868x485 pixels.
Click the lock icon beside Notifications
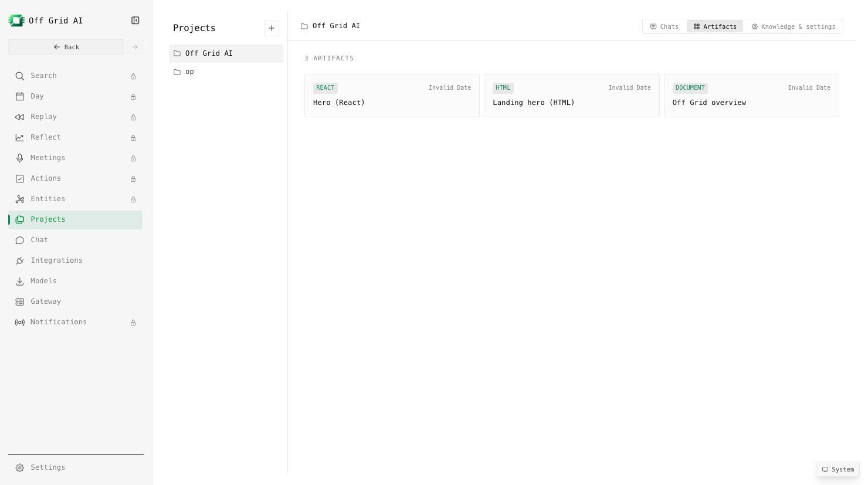(x=133, y=323)
